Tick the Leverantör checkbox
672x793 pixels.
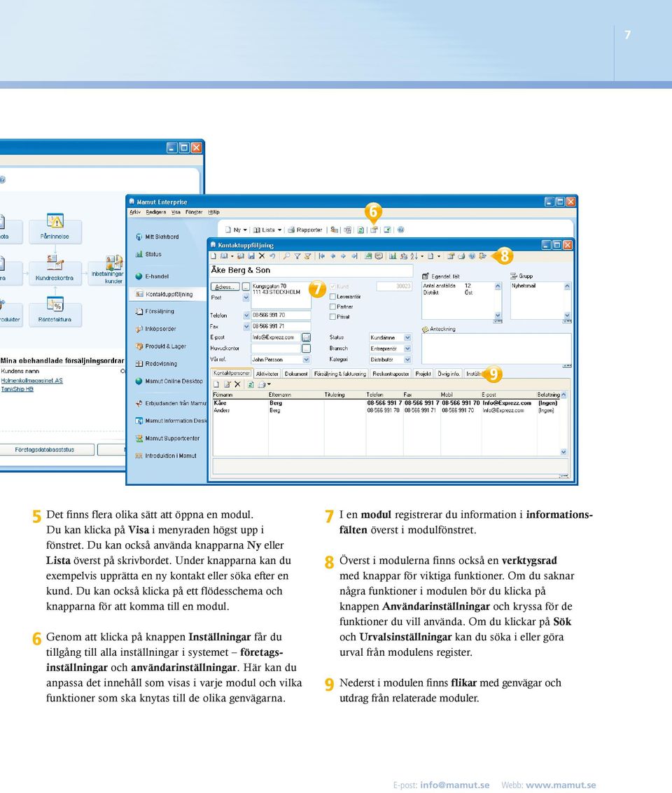[332, 296]
